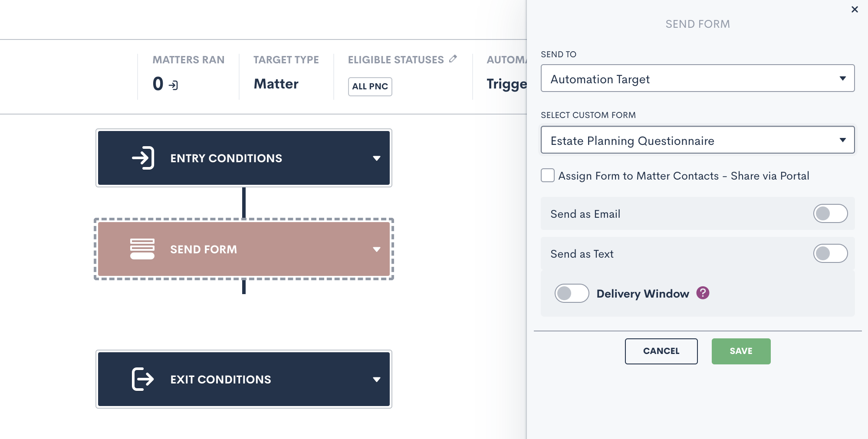Check Assign Form to Matter Contacts
This screenshot has height=439, width=868.
point(548,176)
